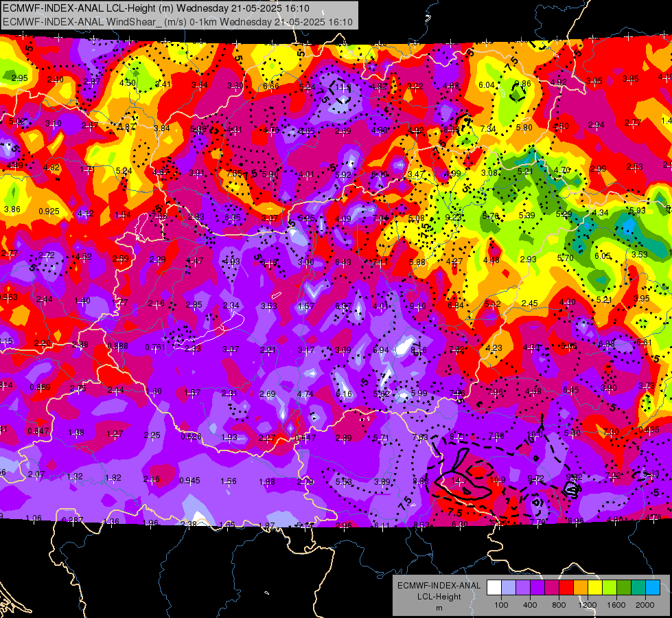
Task: Click the grid value 5.39
Action: 527,216
